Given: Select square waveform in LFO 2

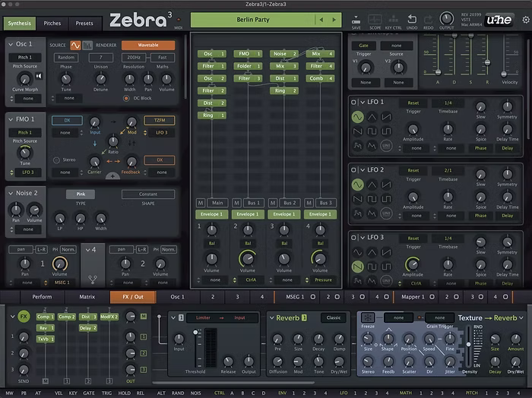Looking at the screenshot, I should 372,199.
